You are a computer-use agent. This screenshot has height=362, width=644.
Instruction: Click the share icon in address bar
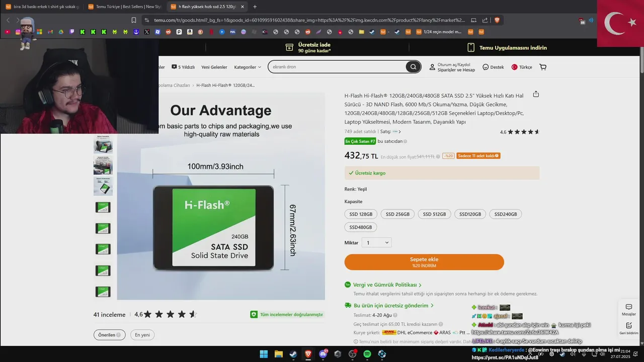[x=485, y=20]
